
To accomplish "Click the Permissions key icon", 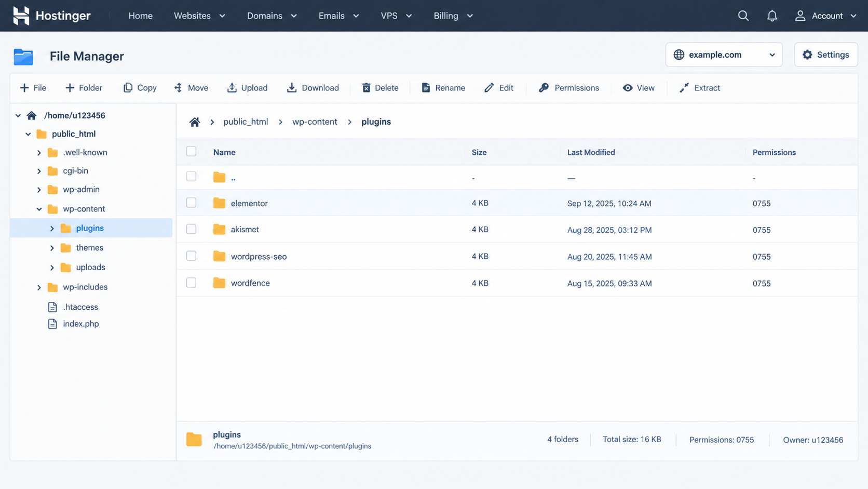I will click(x=544, y=88).
